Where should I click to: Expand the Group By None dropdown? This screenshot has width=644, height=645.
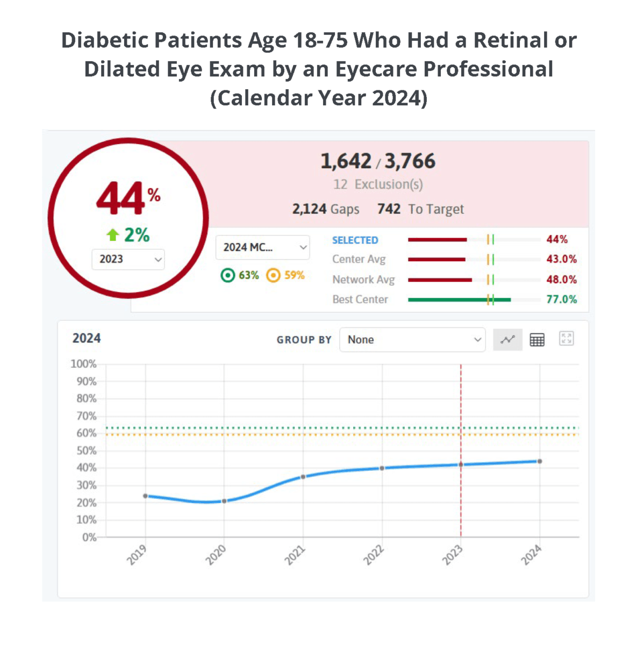(412, 340)
